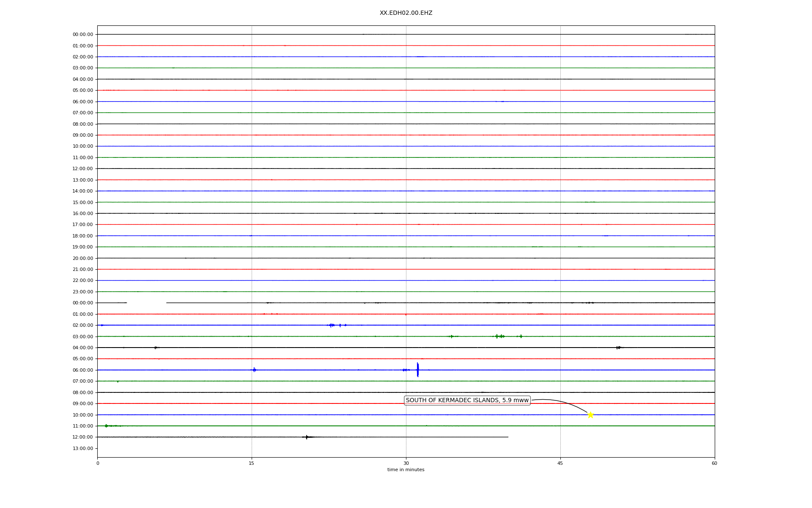
Task: Click the 16:00:00 row time label
Action: click(x=83, y=213)
